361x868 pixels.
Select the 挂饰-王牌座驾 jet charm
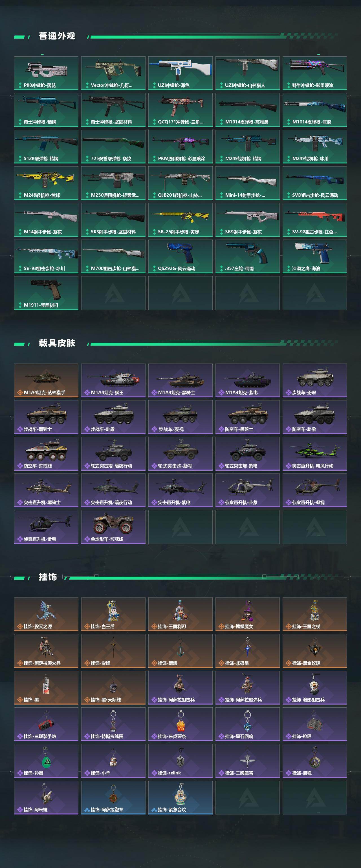pyautogui.click(x=247, y=761)
